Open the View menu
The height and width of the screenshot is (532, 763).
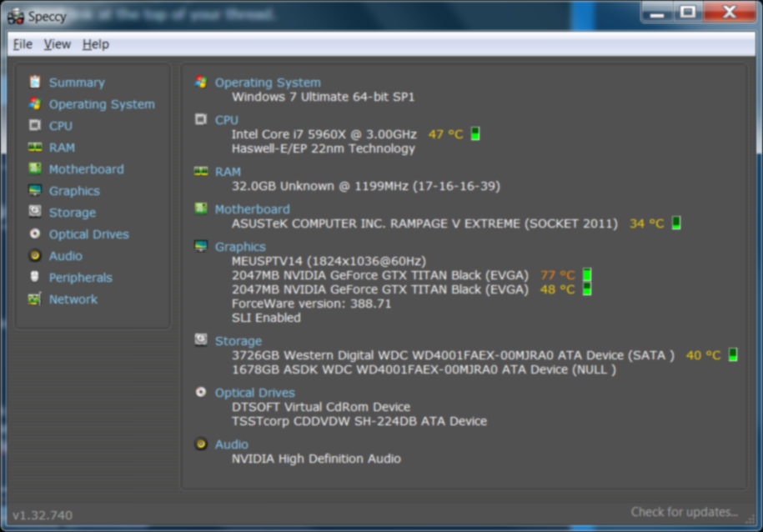click(x=57, y=44)
